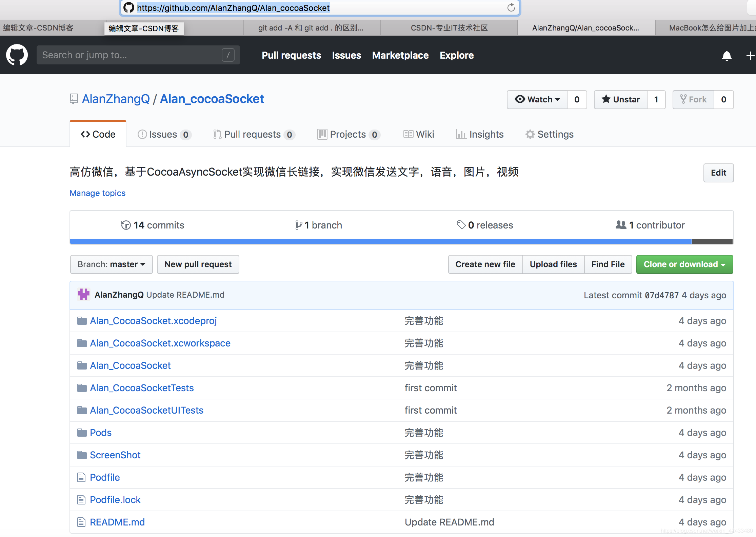Click the blue language bar segment

pos(381,241)
